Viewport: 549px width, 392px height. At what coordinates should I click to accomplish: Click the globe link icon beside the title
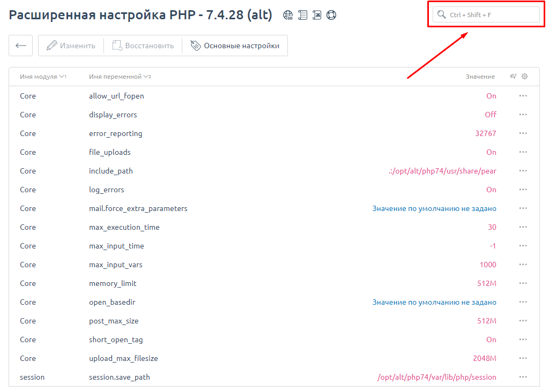coord(288,16)
